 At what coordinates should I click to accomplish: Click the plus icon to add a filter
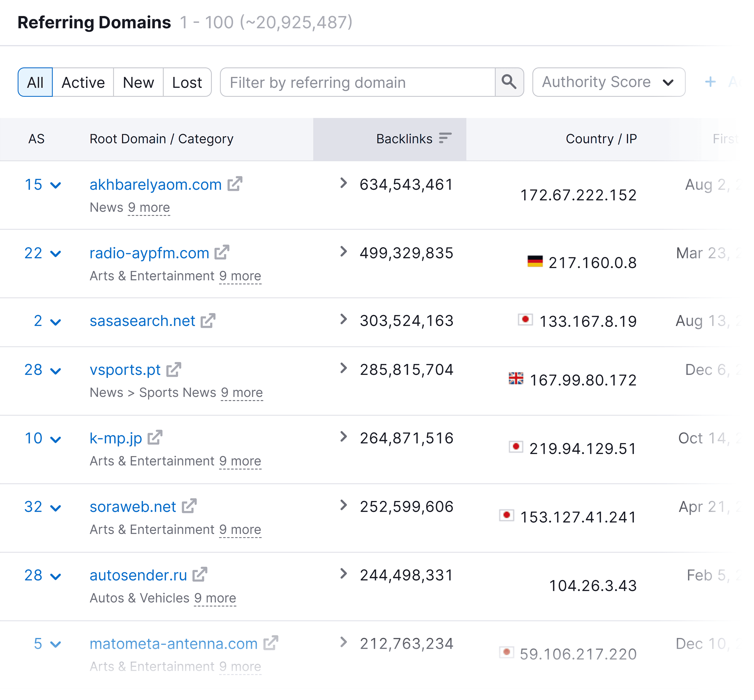pos(710,82)
